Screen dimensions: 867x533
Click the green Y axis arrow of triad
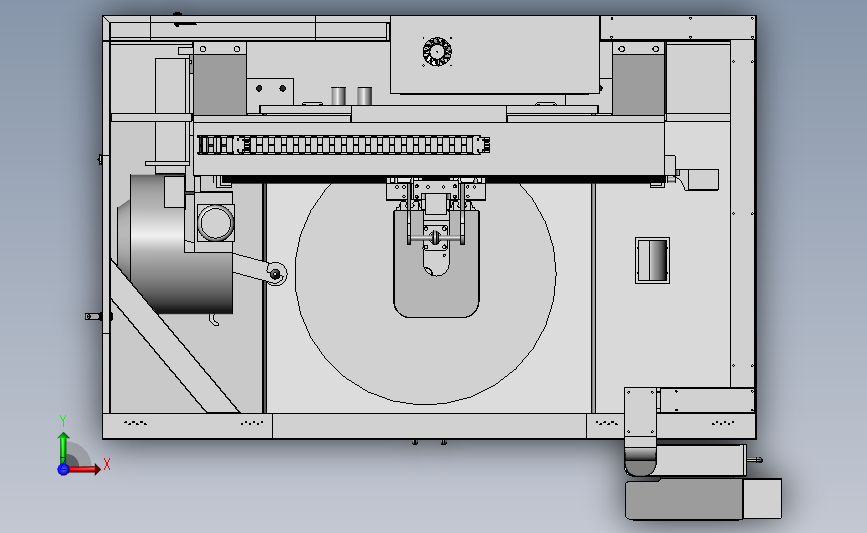pyautogui.click(x=64, y=448)
